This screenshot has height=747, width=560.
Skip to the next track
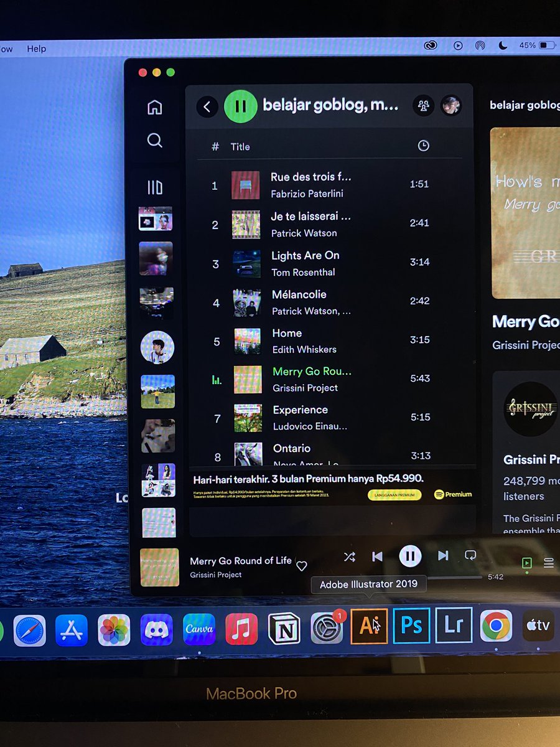point(443,555)
